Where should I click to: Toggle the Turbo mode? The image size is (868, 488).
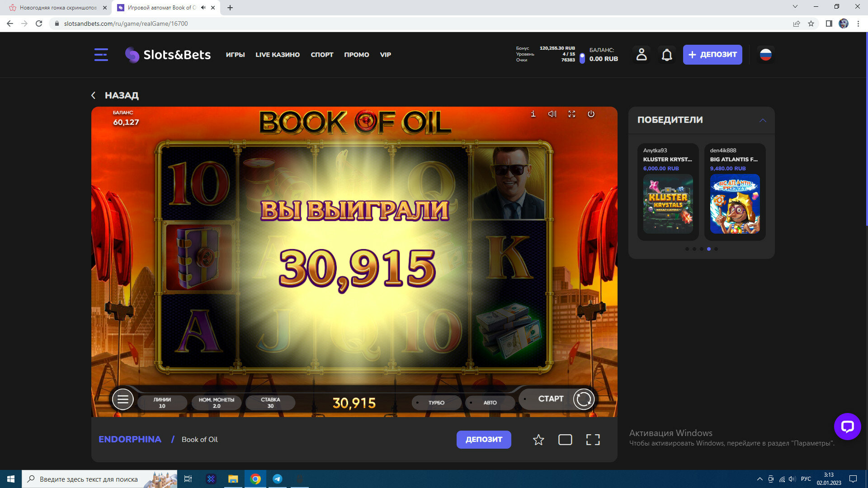tap(436, 403)
